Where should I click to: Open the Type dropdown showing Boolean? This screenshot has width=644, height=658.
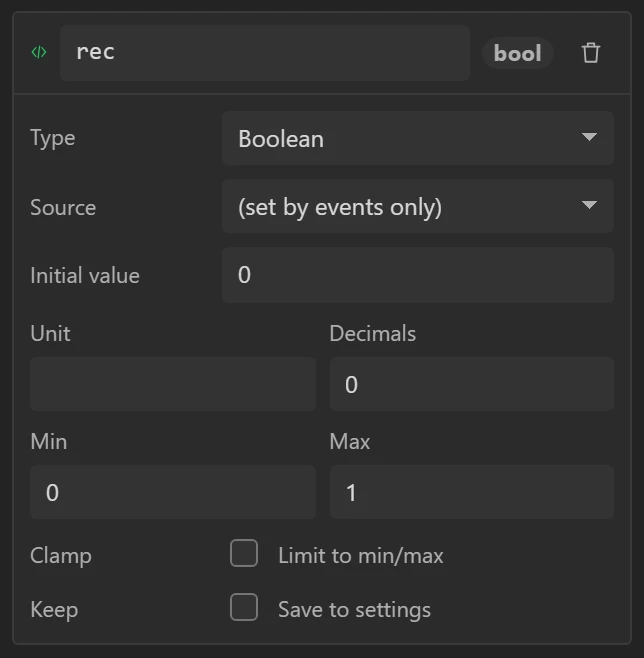418,138
